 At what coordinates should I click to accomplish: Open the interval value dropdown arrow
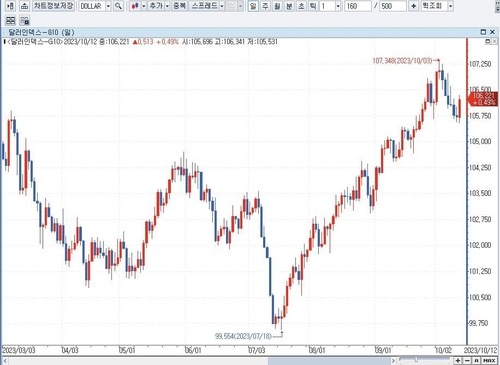[338, 6]
